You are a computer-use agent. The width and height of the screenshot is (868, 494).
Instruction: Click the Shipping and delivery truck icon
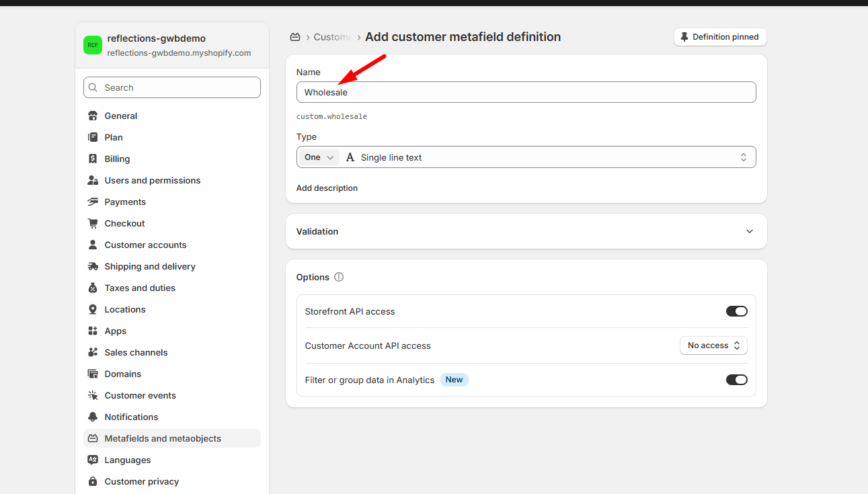[x=93, y=266]
